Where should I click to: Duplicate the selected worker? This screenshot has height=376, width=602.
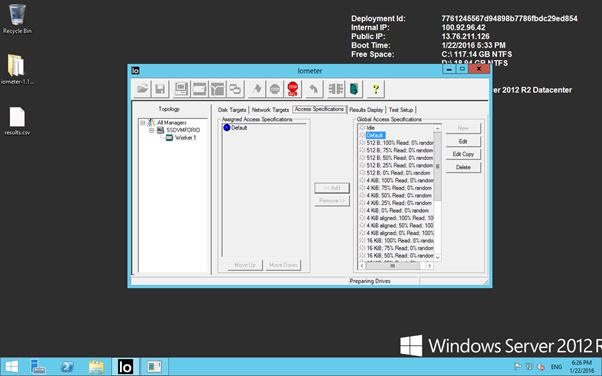[x=235, y=89]
